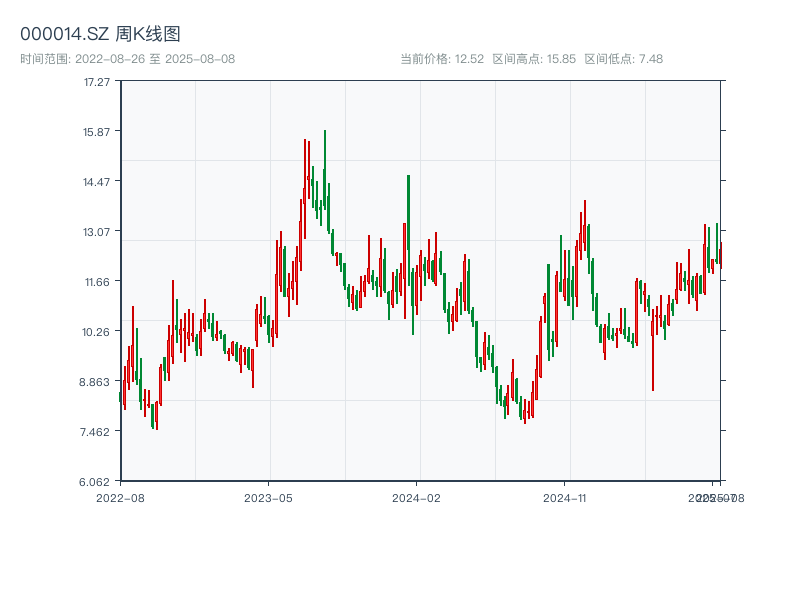Select the y-axis label 13.07
Viewport: 800px width, 600px height.
click(96, 232)
